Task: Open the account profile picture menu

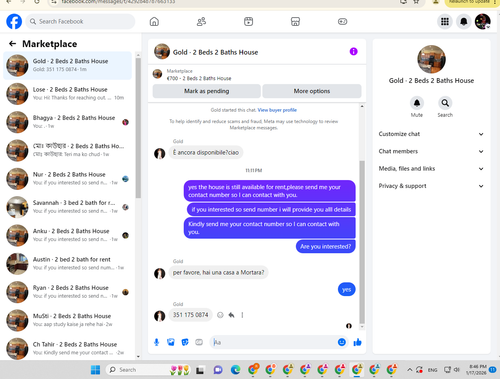Action: 482,22
